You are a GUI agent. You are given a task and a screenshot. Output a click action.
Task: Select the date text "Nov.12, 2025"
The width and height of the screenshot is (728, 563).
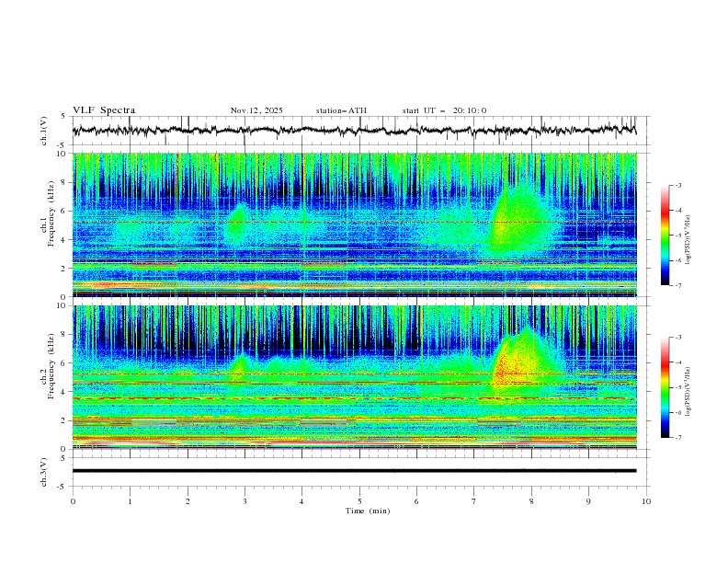point(256,110)
